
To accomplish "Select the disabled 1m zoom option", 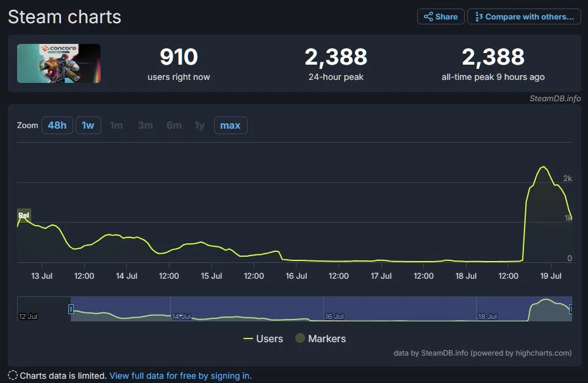I will pos(117,125).
